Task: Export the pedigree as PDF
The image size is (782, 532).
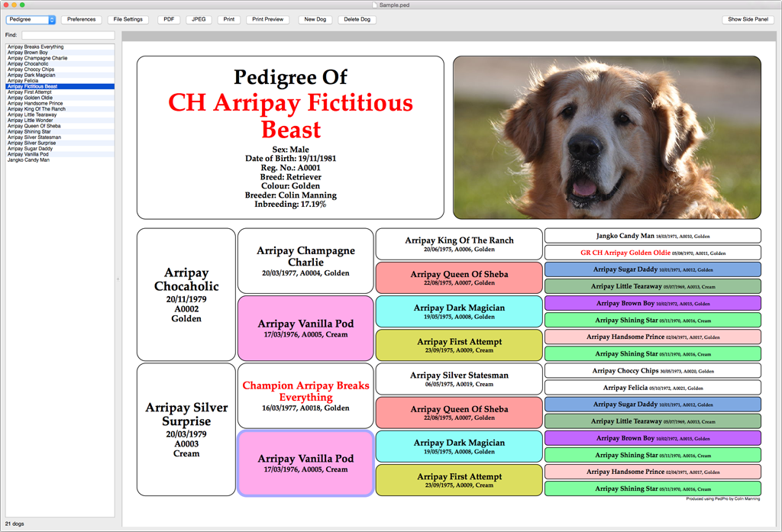Action: coord(168,19)
